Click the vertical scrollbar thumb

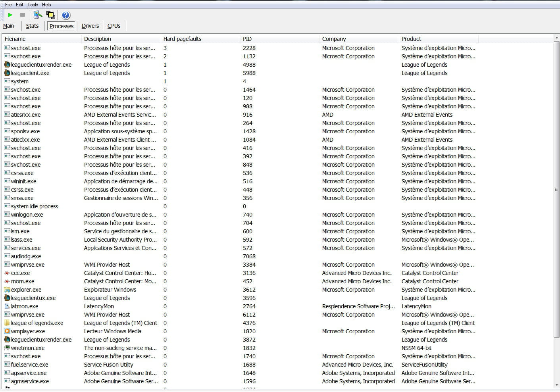556,190
